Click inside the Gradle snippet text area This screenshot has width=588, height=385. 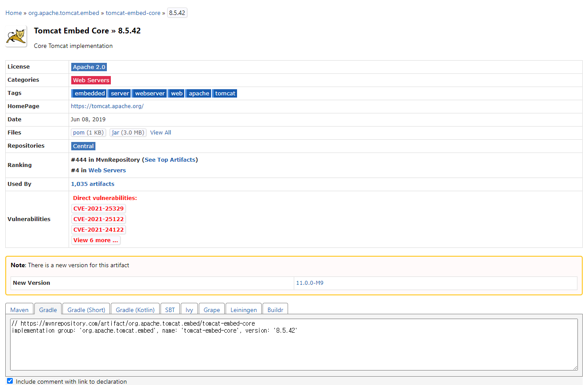294,345
